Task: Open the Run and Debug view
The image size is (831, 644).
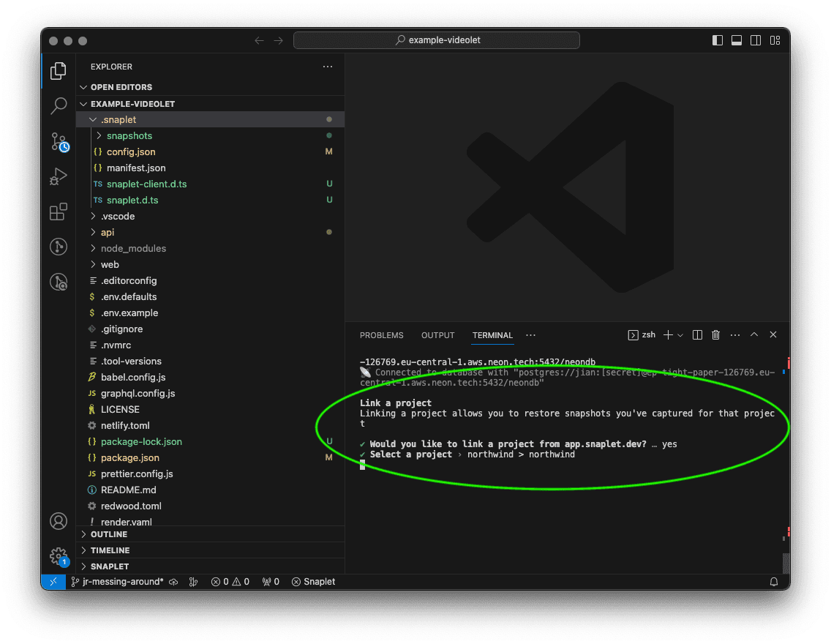Action: coord(59,176)
